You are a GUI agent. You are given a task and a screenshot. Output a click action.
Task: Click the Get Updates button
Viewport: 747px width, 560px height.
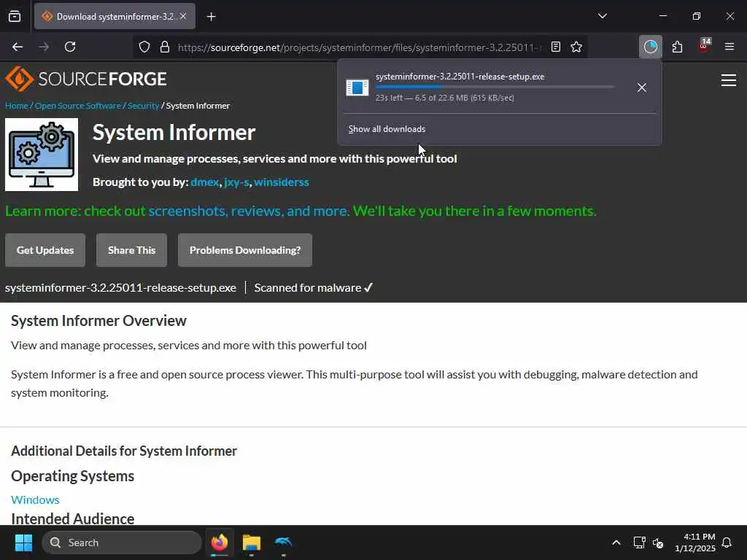click(45, 250)
